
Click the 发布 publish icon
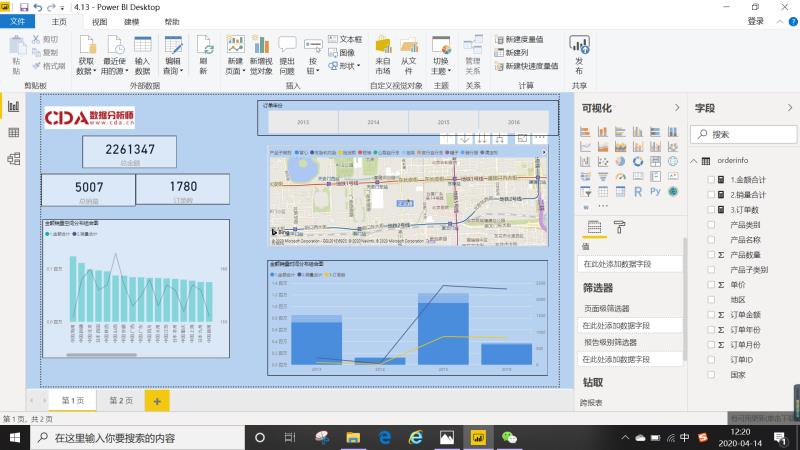tap(578, 52)
